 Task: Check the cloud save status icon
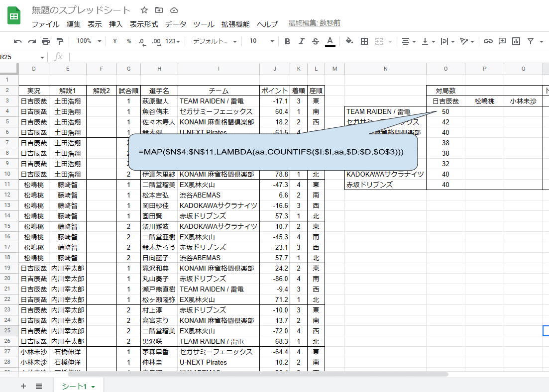click(x=174, y=10)
